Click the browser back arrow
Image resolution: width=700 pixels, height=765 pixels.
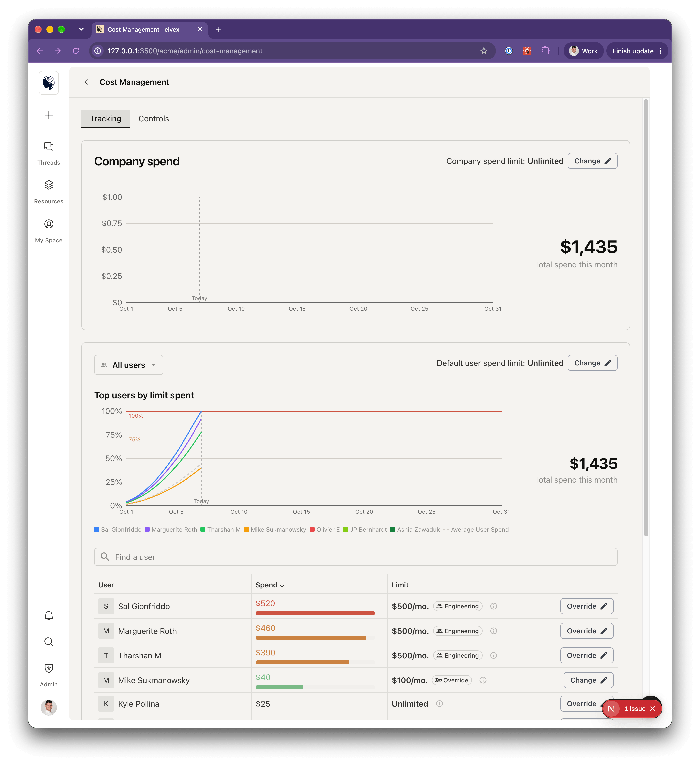pyautogui.click(x=40, y=51)
